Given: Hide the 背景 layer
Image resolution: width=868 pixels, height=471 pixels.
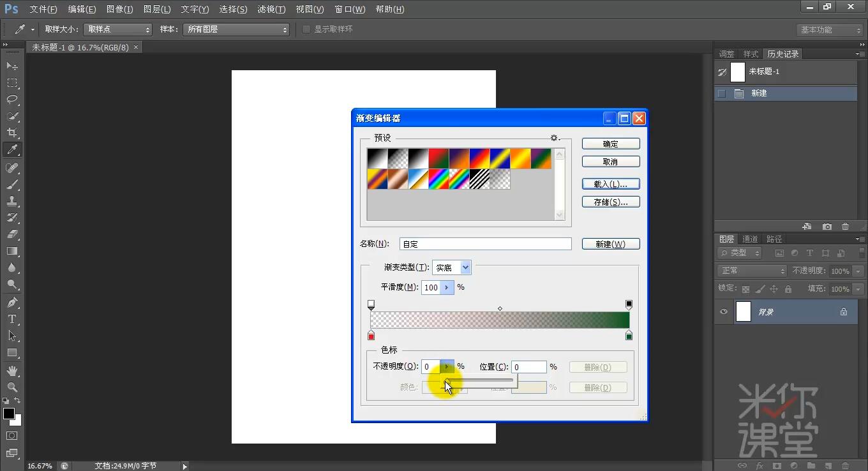Looking at the screenshot, I should (723, 311).
